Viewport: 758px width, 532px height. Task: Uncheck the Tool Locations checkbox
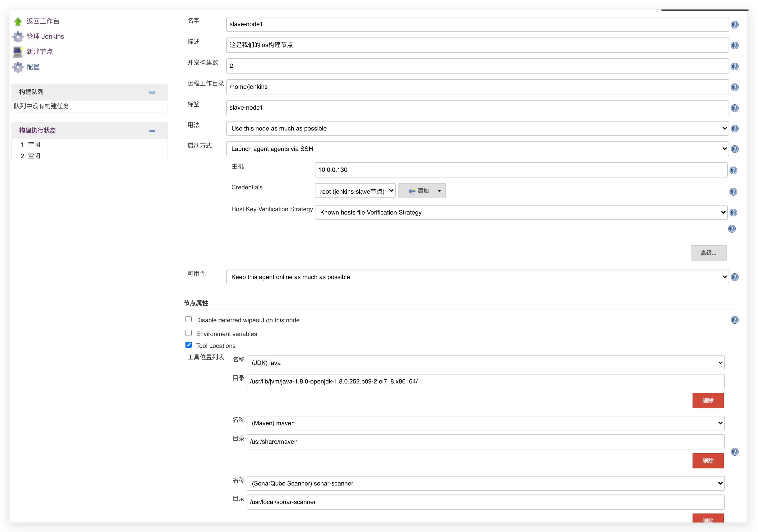pos(189,345)
